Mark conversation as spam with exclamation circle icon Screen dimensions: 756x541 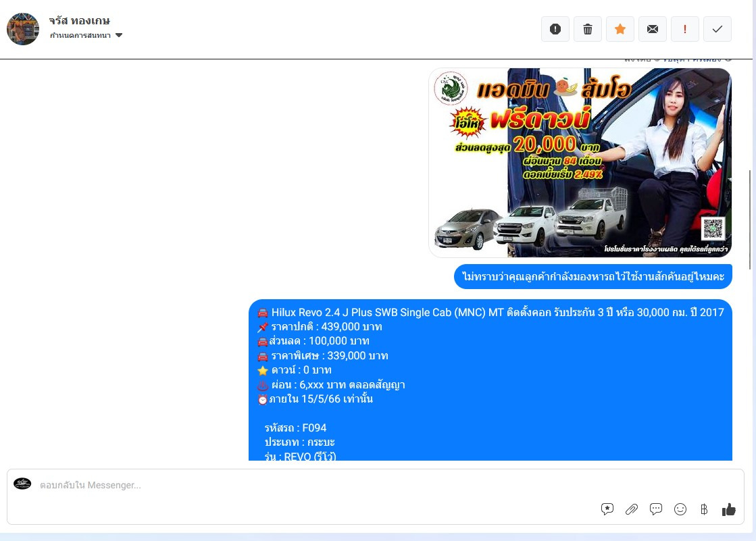[x=555, y=29]
